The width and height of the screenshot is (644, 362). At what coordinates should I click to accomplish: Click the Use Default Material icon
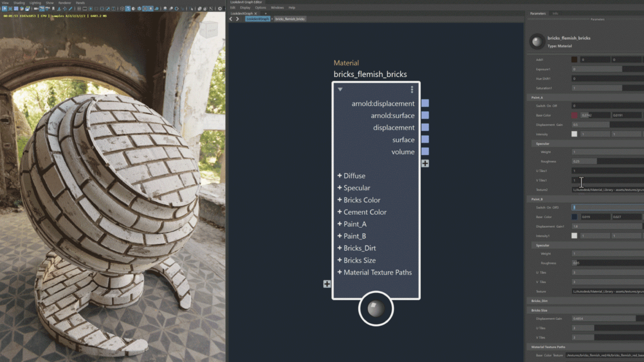coord(133,9)
